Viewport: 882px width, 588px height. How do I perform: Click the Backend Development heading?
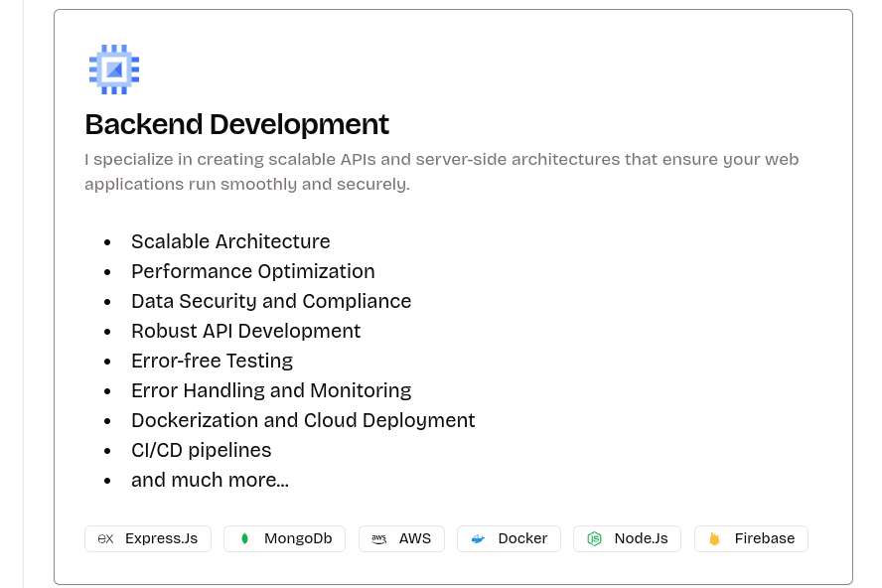pos(236,124)
